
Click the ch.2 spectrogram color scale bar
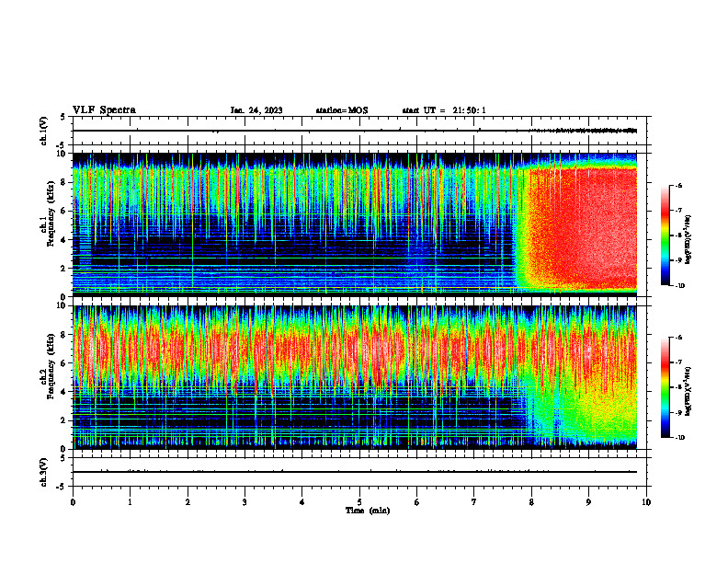click(665, 387)
